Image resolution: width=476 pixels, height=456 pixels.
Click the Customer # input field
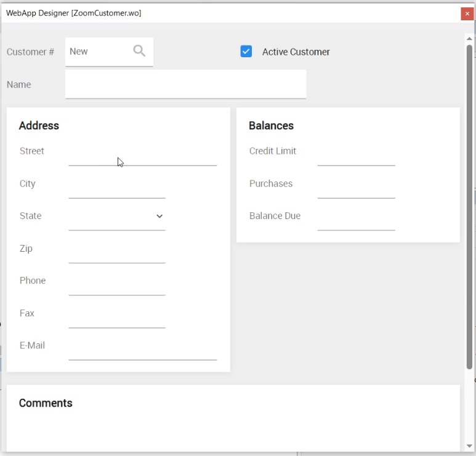[x=99, y=52]
